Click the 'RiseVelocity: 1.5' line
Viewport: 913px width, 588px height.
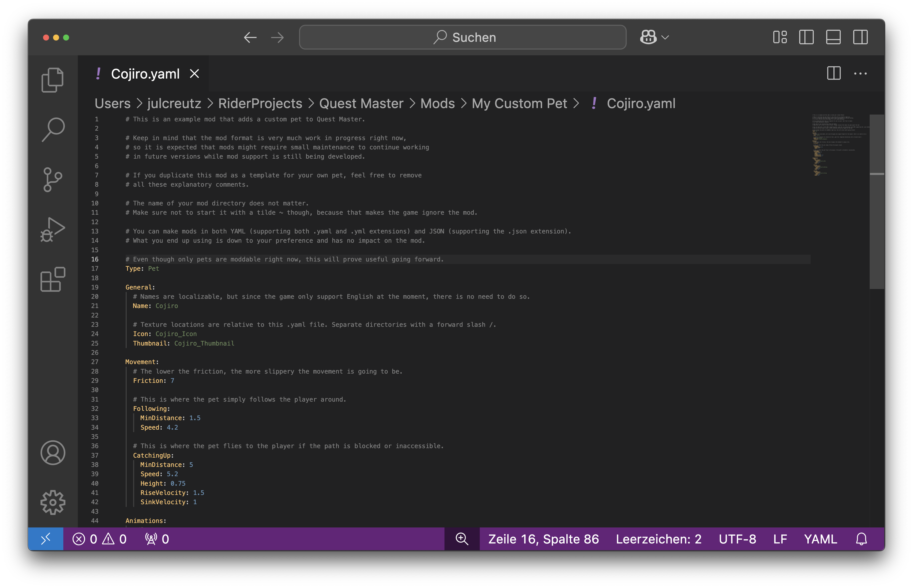pyautogui.click(x=172, y=493)
